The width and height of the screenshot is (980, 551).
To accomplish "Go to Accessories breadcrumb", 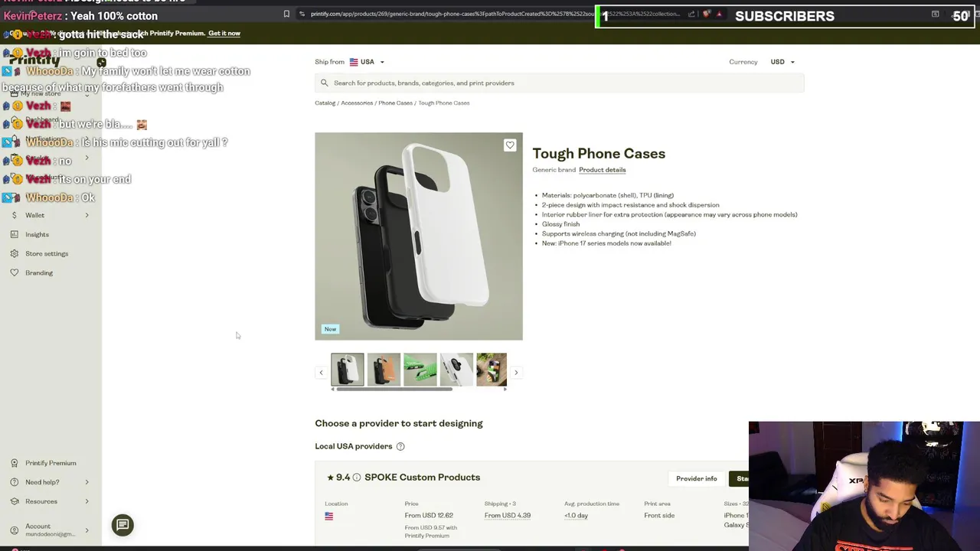I will click(x=357, y=103).
